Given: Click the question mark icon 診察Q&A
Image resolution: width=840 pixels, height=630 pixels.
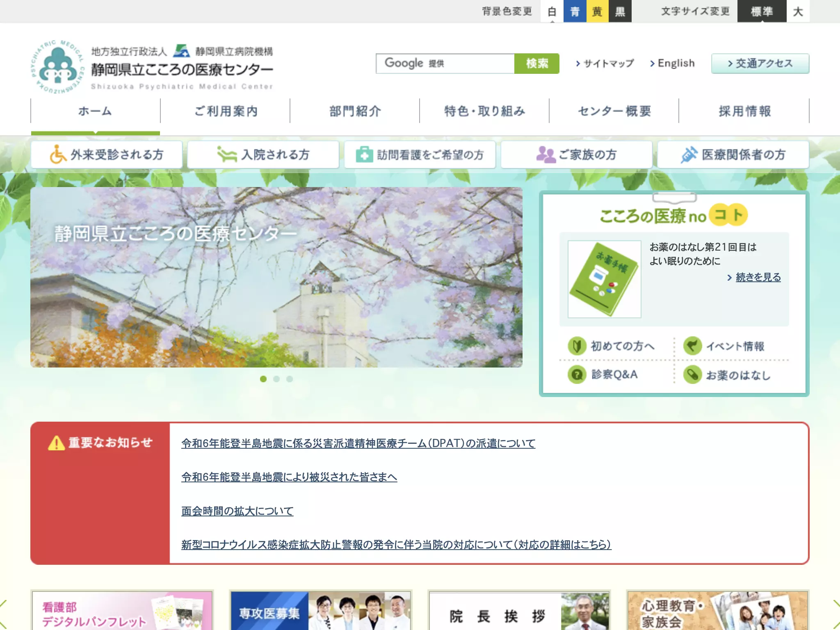Looking at the screenshot, I should [x=577, y=374].
